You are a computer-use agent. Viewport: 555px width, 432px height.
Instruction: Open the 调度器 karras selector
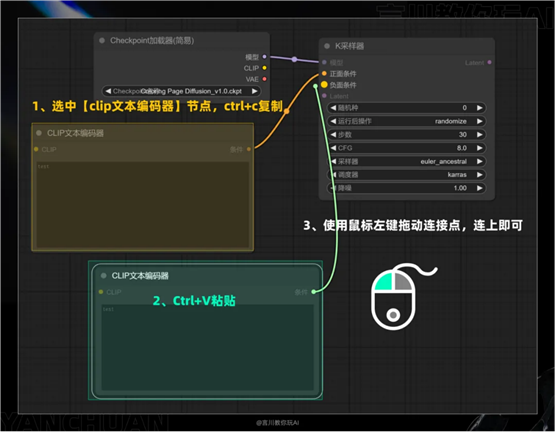click(406, 175)
